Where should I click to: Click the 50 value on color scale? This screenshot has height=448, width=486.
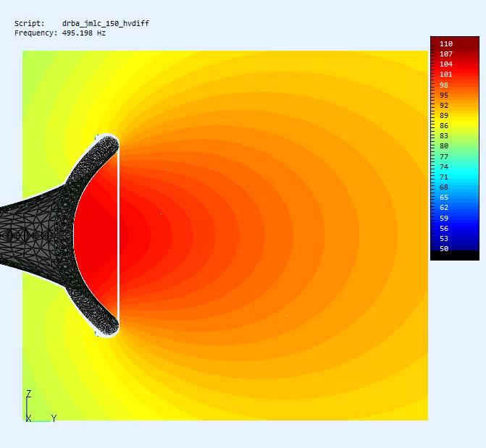[x=444, y=248]
